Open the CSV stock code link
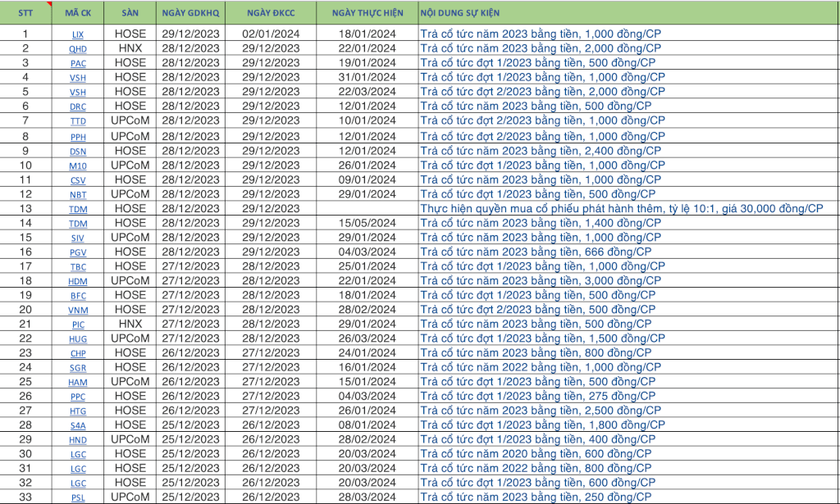 click(78, 180)
